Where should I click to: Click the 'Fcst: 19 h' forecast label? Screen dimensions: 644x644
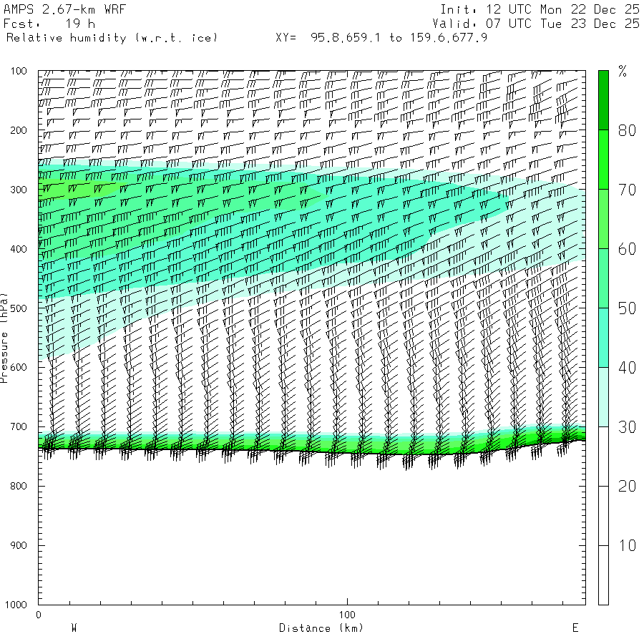pyautogui.click(x=49, y=24)
